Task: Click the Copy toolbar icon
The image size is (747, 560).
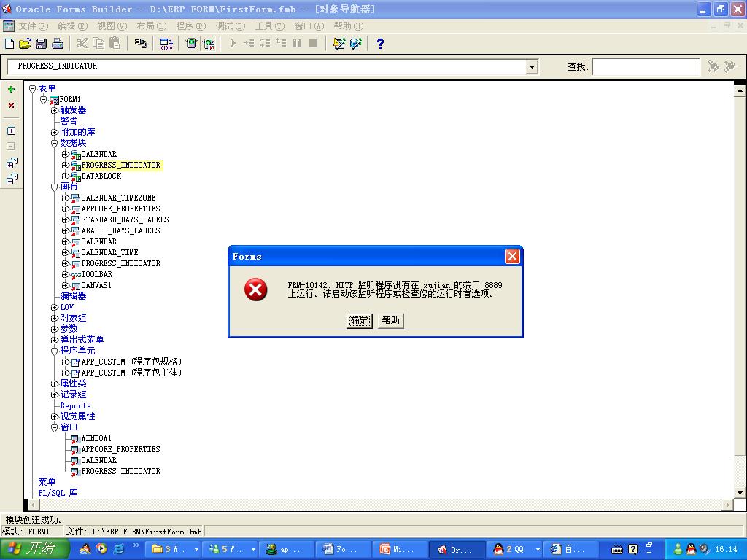Action: pyautogui.click(x=98, y=44)
